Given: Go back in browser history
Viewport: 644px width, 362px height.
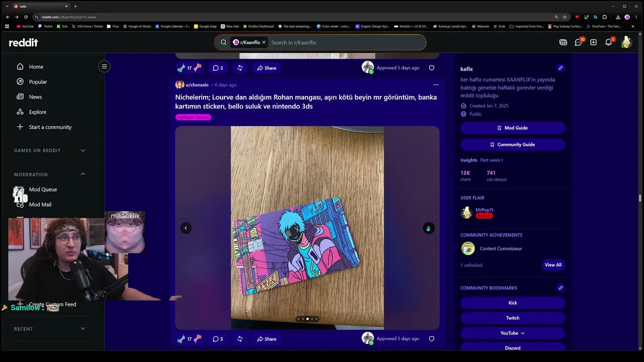Looking at the screenshot, I should (8, 17).
